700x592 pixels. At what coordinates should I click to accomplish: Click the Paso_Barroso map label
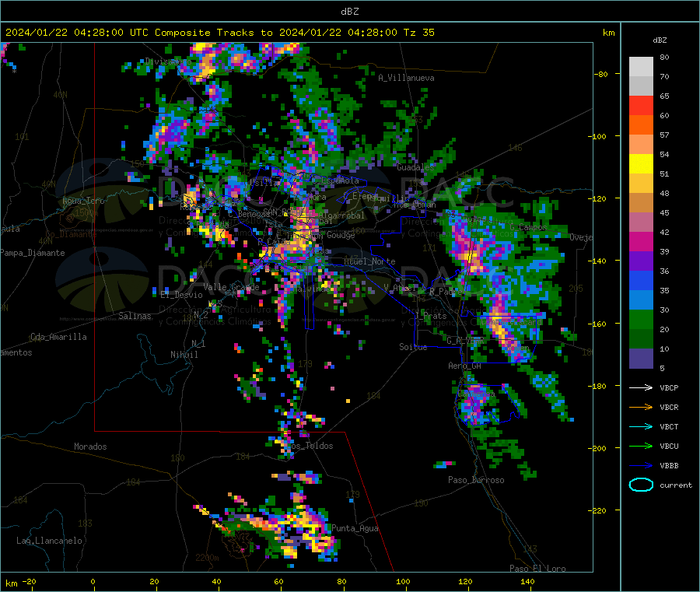[x=476, y=480]
